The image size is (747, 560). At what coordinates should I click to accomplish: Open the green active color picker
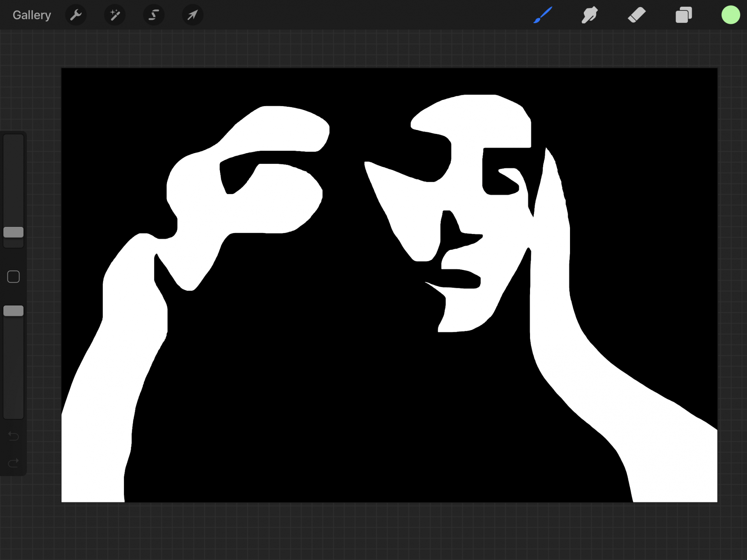pos(731,15)
